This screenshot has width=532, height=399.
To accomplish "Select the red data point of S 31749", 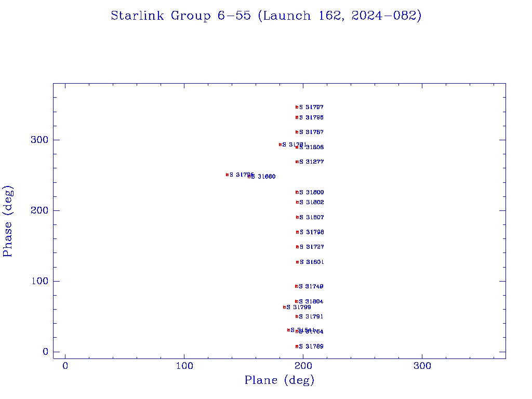I will (x=297, y=286).
